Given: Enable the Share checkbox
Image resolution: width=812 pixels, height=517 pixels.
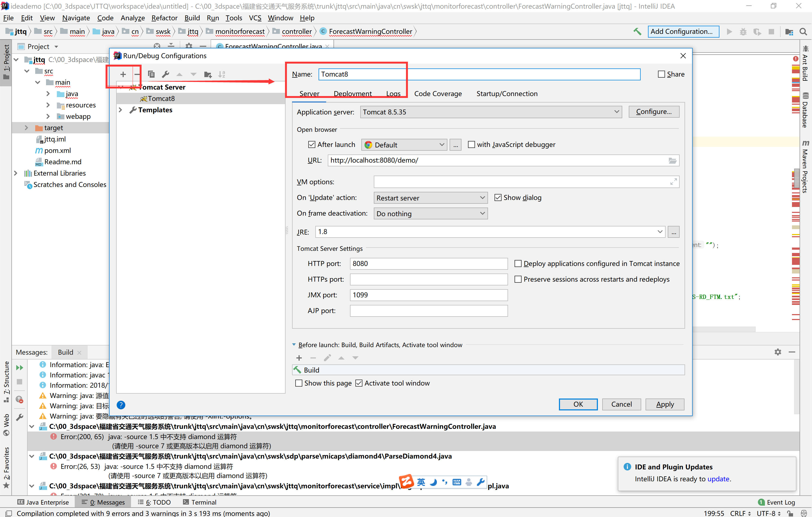Looking at the screenshot, I should (x=661, y=74).
